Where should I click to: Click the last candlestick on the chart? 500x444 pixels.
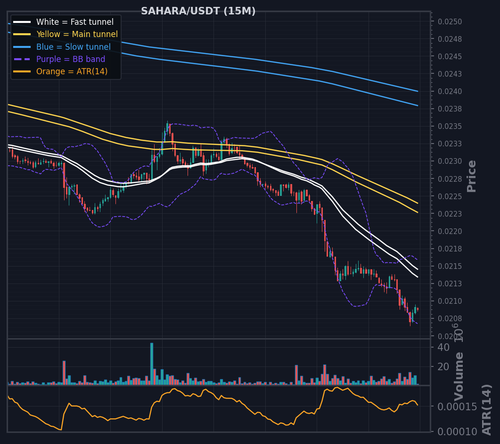click(418, 309)
